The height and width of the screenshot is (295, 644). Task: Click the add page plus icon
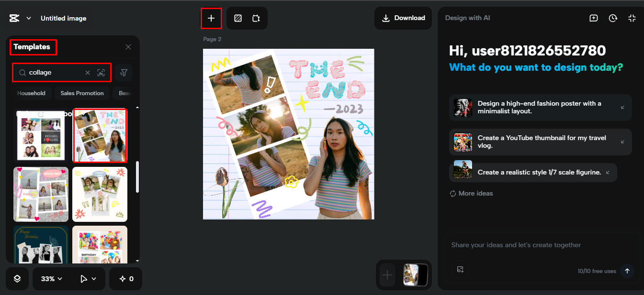(x=211, y=18)
